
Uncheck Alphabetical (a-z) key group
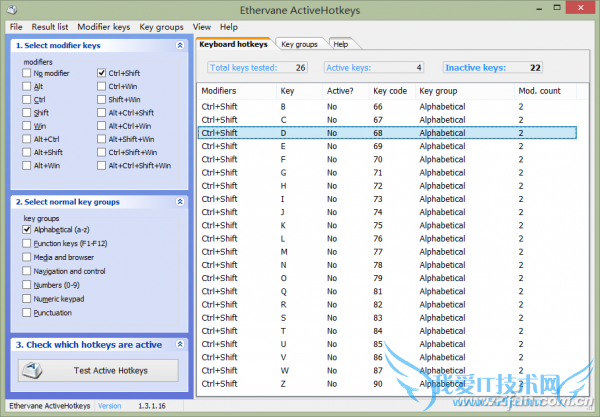tap(27, 229)
